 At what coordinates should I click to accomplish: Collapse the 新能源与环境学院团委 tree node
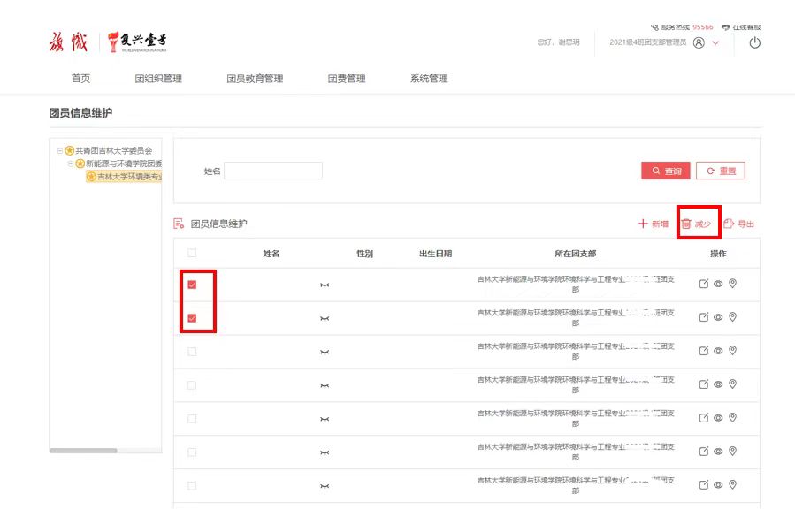coord(71,163)
